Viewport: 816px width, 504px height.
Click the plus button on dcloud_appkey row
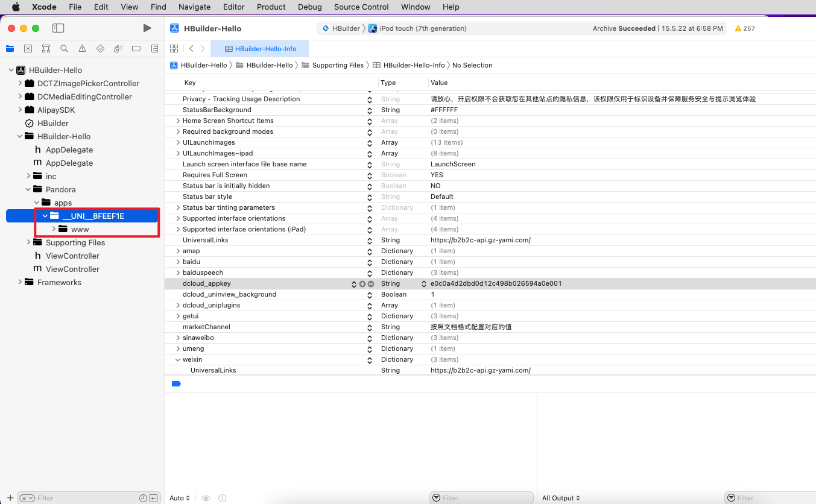[362, 284]
